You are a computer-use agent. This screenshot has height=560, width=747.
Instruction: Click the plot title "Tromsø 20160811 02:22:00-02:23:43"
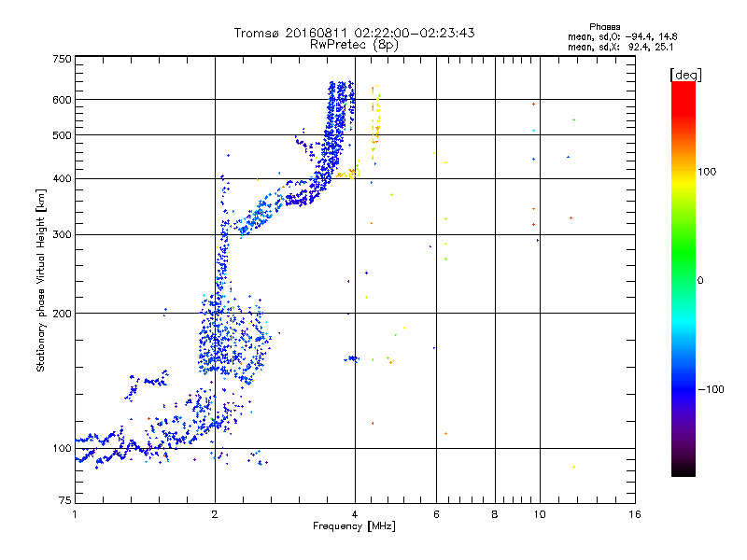pos(354,33)
